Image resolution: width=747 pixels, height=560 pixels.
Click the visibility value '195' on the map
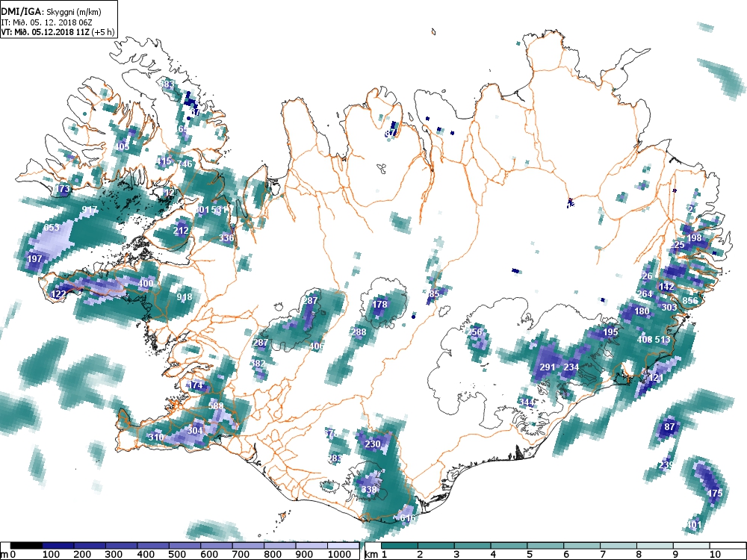610,332
